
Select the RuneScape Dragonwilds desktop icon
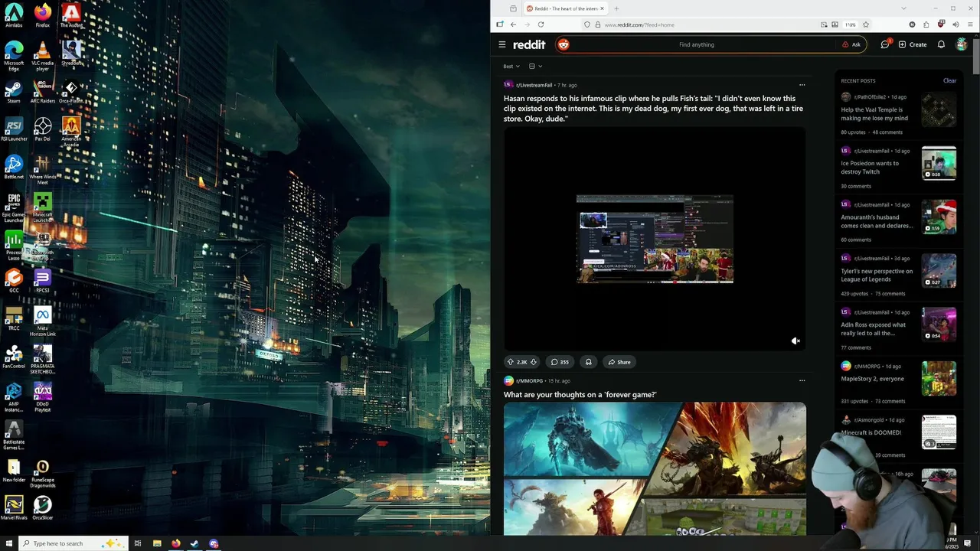coord(43,474)
